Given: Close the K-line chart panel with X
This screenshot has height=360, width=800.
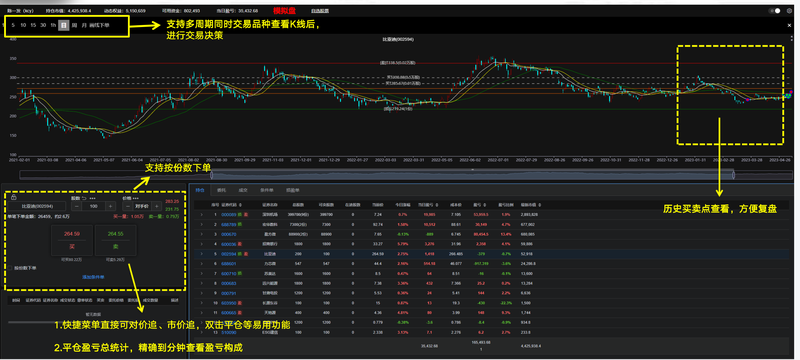Looking at the screenshot, I should click(789, 24).
